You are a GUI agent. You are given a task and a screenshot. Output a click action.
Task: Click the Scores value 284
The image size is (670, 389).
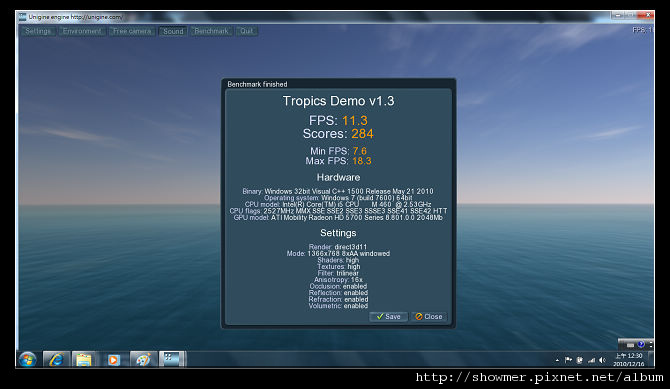[x=362, y=134]
